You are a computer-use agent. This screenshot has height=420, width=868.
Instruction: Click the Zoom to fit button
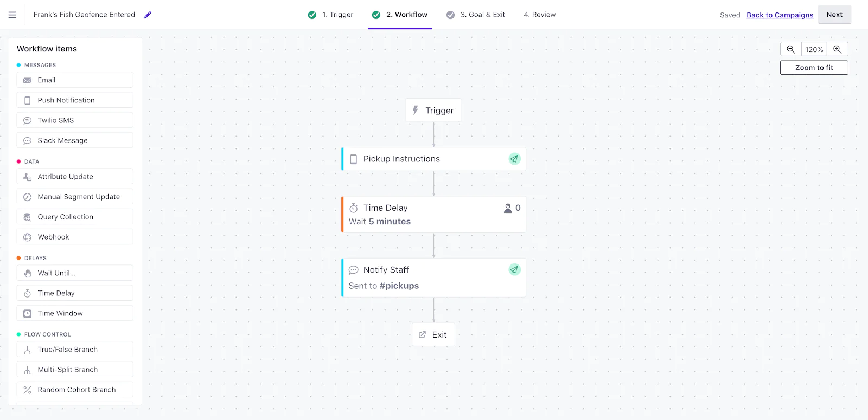[x=813, y=67]
